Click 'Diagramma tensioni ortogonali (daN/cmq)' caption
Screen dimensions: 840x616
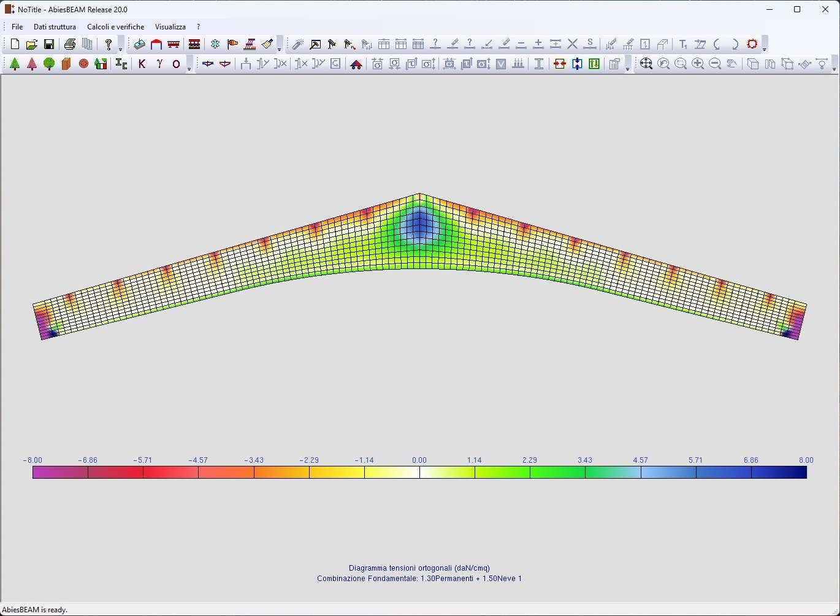click(419, 568)
